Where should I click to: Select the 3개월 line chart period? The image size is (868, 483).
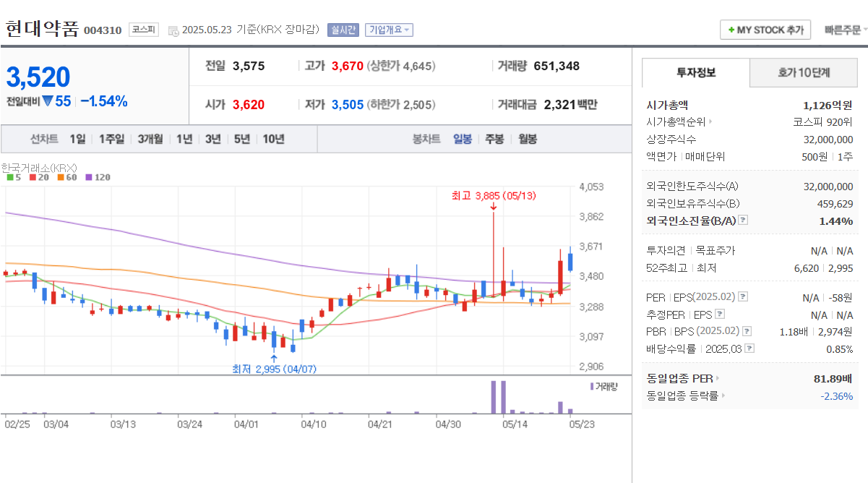[150, 139]
